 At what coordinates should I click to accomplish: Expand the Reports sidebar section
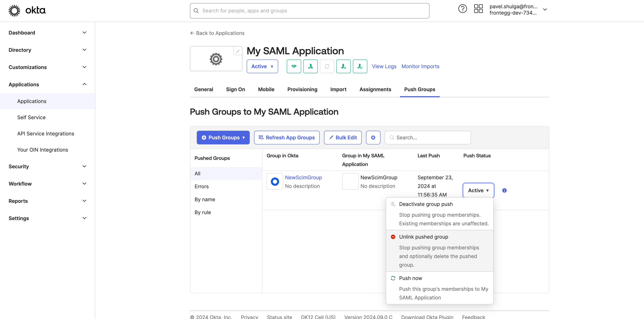point(47,201)
